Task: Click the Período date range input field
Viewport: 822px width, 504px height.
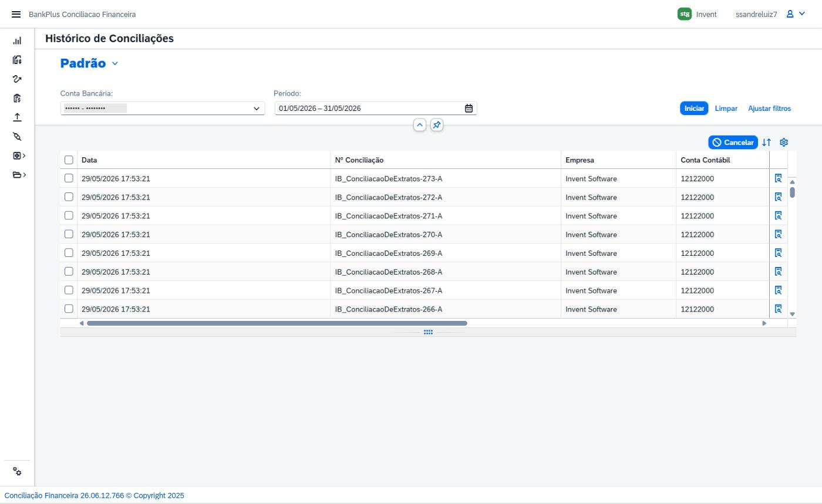Action: (376, 109)
